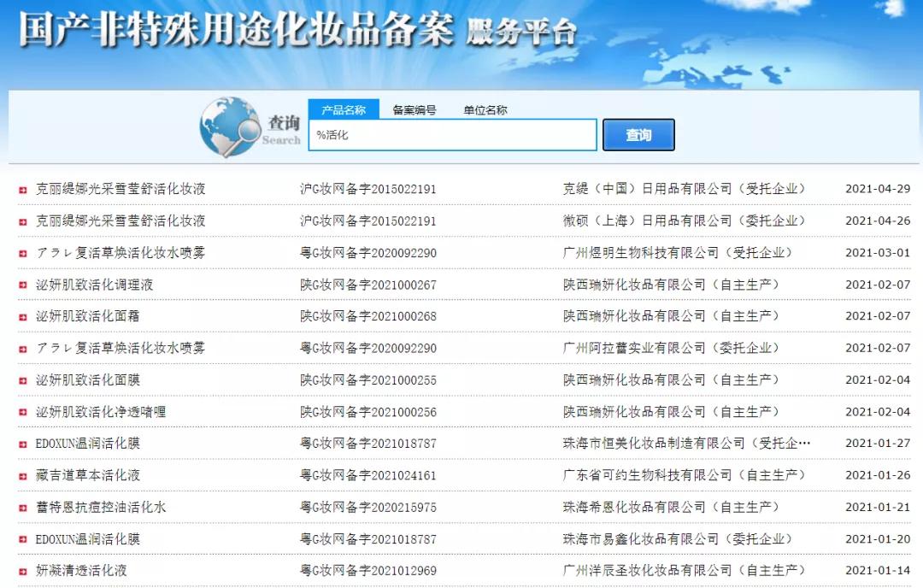923x588 pixels.
Task: Click the red arrow icon beside 泌妍肌致活化调理液
Action: pos(21,284)
